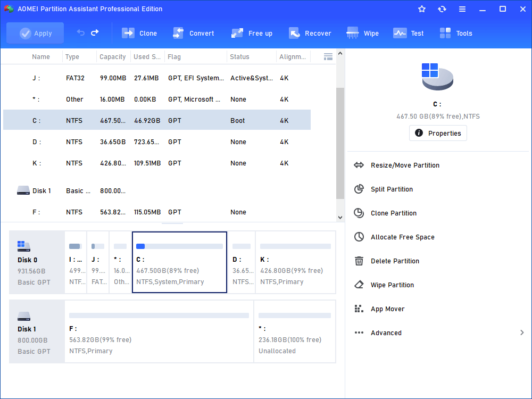The height and width of the screenshot is (399, 532).
Task: Open the Free up tool
Action: pyautogui.click(x=252, y=33)
